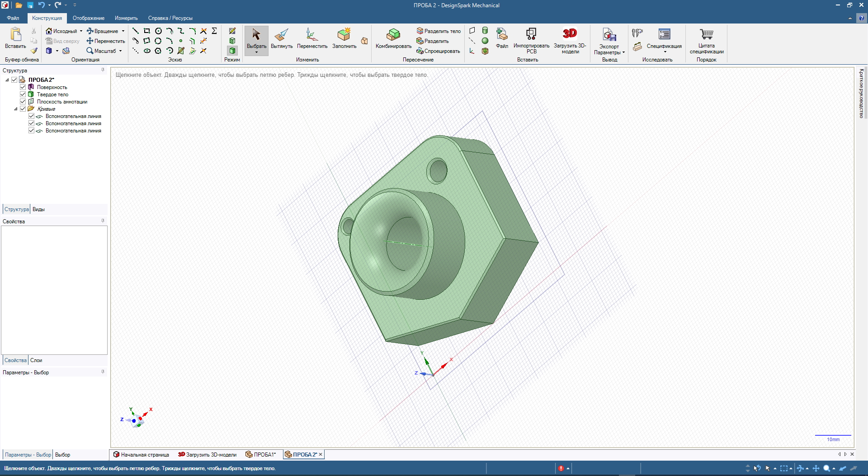Select the Rectangle sketch tool

[x=146, y=31]
